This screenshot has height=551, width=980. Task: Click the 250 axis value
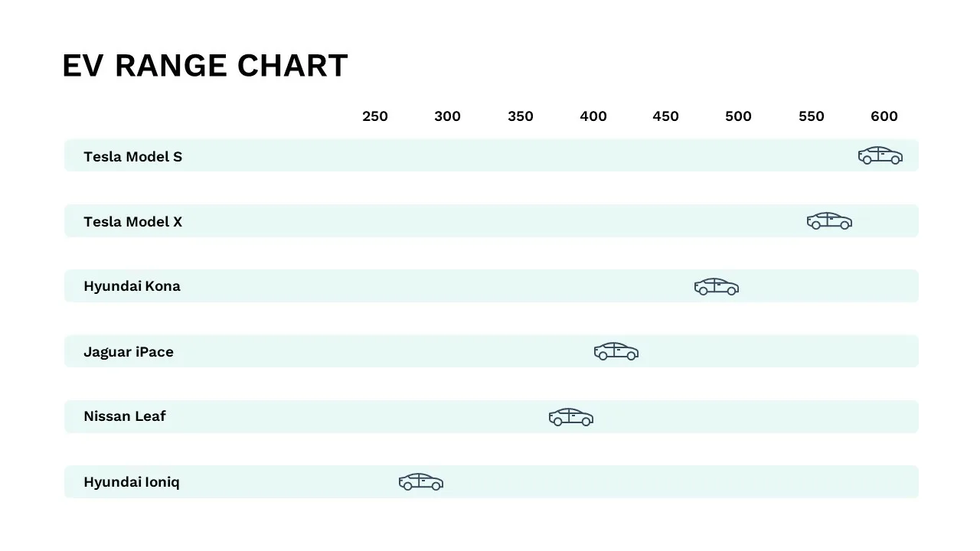click(x=375, y=116)
